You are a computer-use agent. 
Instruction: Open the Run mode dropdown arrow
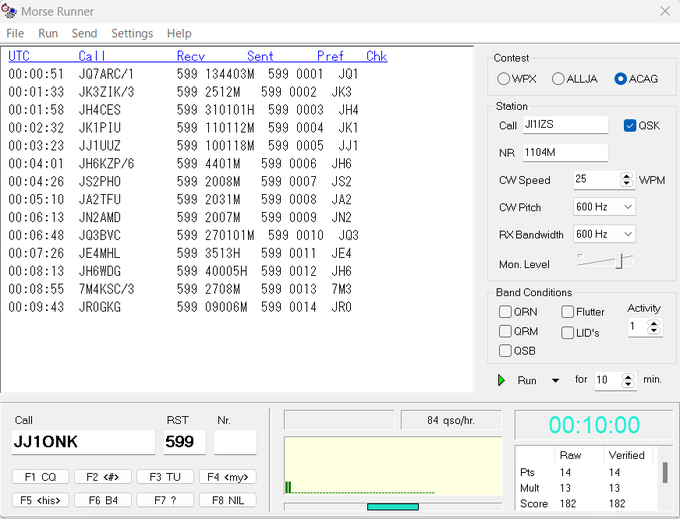(555, 381)
